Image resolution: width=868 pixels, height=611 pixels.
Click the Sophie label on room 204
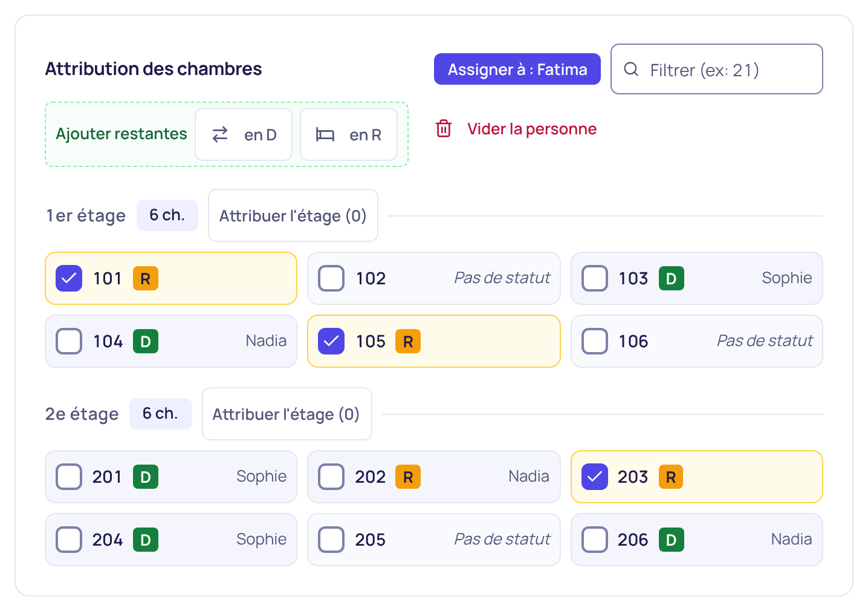(x=262, y=539)
